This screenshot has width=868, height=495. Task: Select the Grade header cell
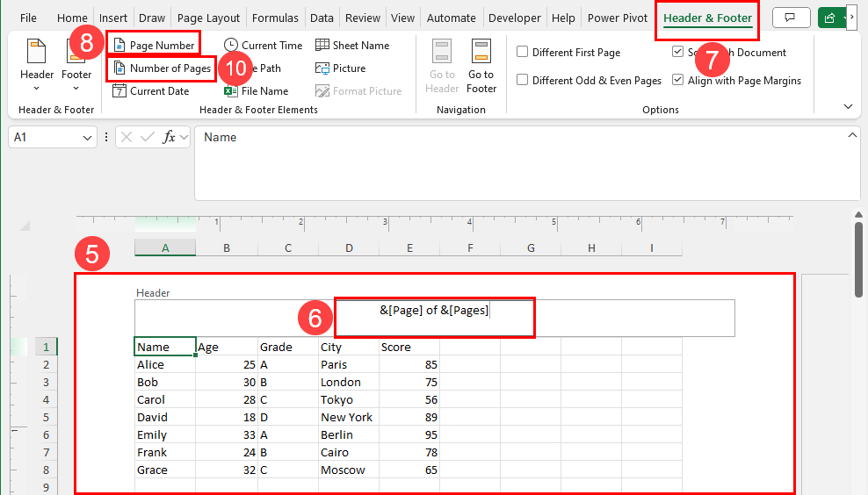pyautogui.click(x=288, y=347)
